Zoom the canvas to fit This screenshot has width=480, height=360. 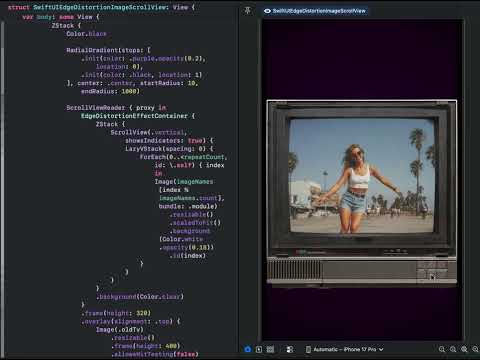pos(464,349)
